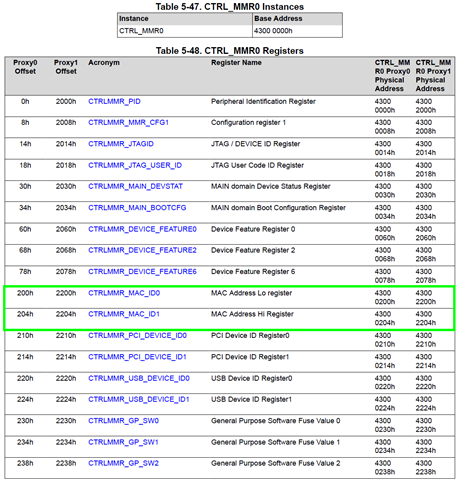This screenshot has height=480, width=458.
Task: Click 'General Purpose Software Fuse Value 1' text
Action: click(x=275, y=442)
